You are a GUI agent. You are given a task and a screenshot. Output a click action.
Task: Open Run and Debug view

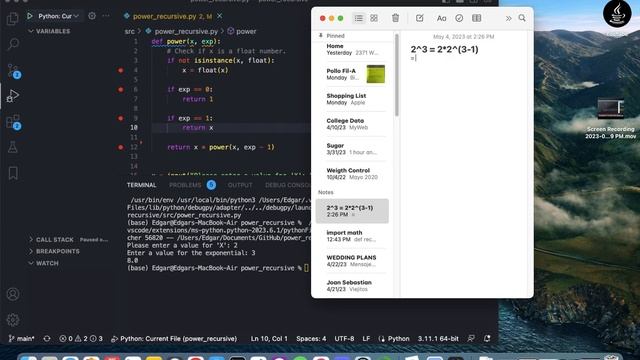click(x=13, y=96)
